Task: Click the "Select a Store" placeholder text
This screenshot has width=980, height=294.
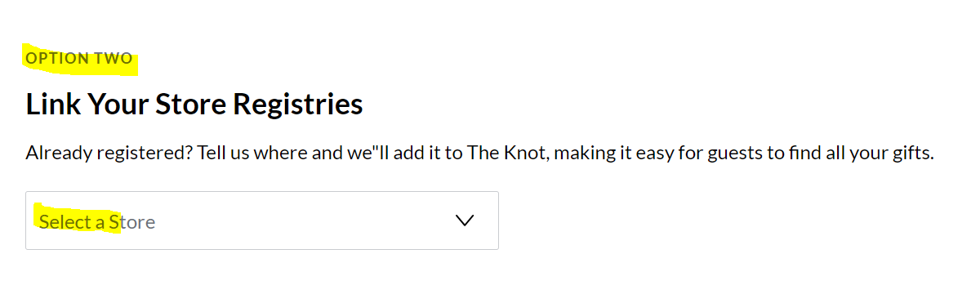Action: coord(97,221)
